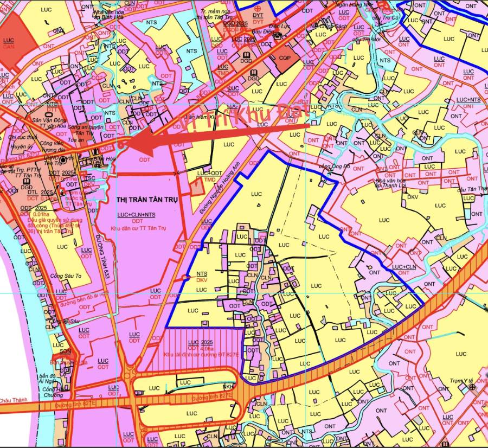Click the NKH label by Đường tỉnh 827E

coord(228,386)
